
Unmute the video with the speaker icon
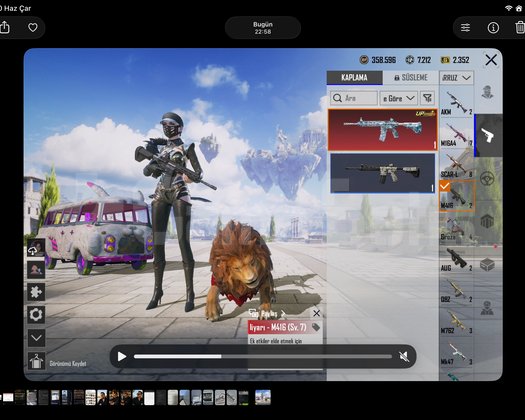click(404, 356)
